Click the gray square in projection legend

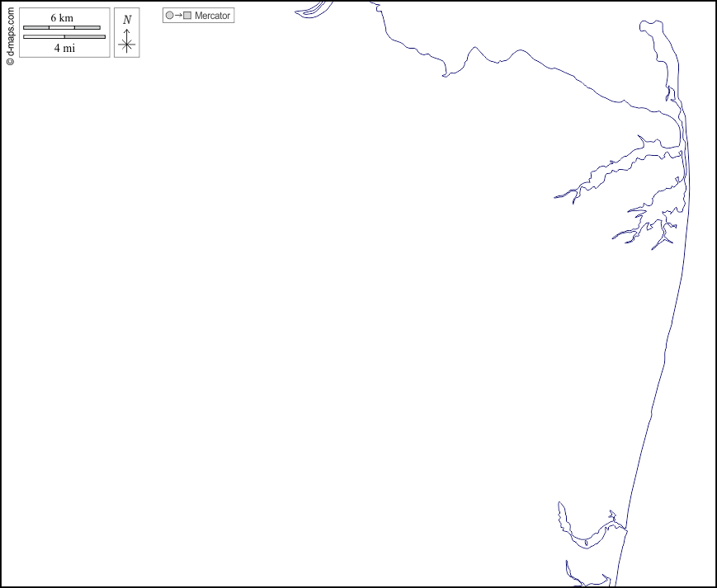coord(187,16)
